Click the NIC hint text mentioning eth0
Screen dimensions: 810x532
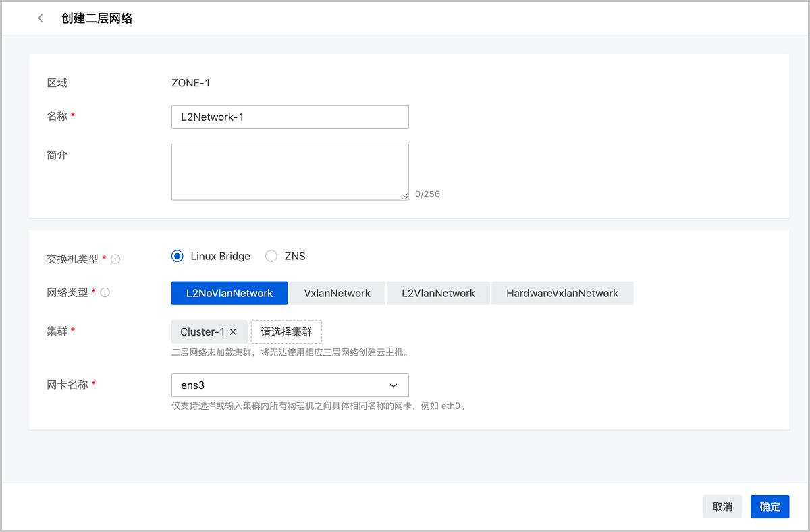pos(319,406)
